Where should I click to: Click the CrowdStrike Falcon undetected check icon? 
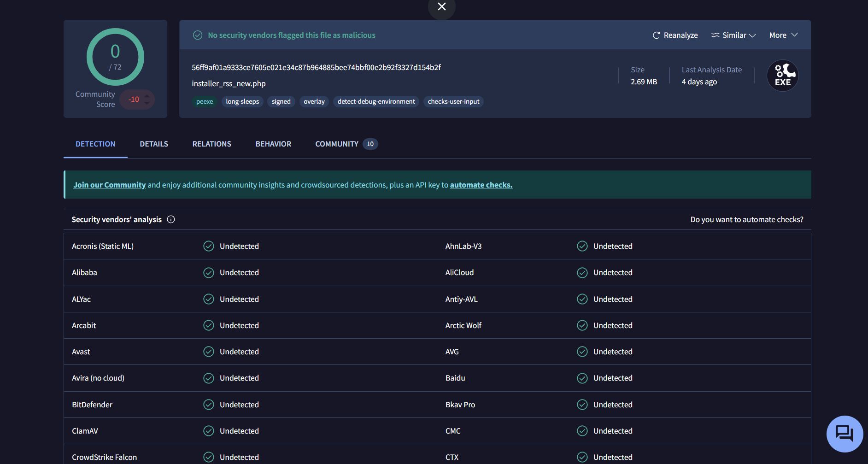point(209,457)
